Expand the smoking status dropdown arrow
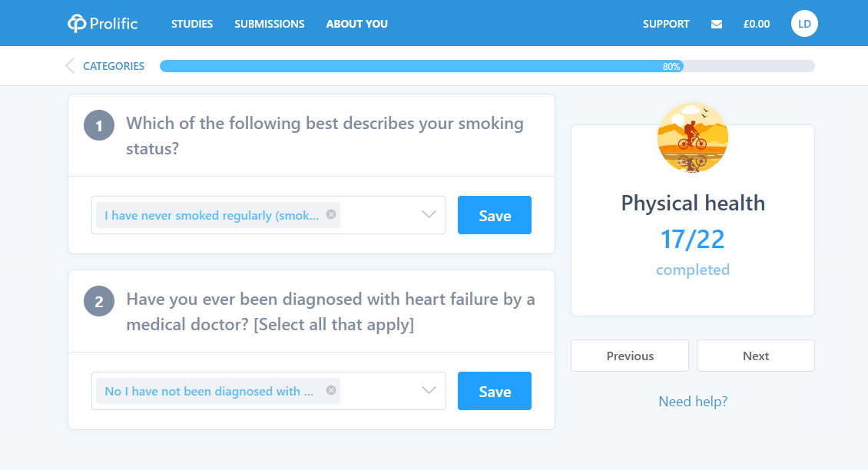 [x=429, y=214]
